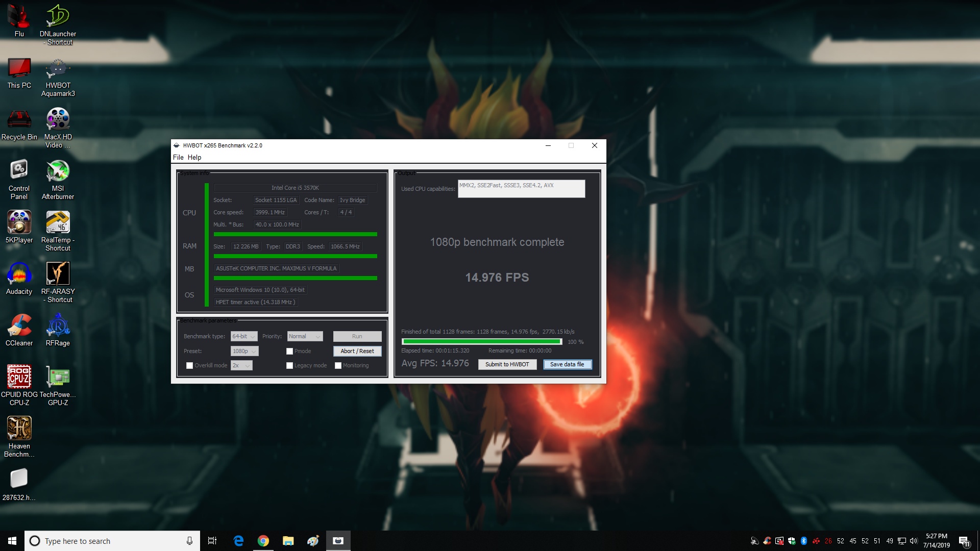Open the Flu desktop shortcut
The width and height of the screenshot is (980, 551).
[19, 20]
